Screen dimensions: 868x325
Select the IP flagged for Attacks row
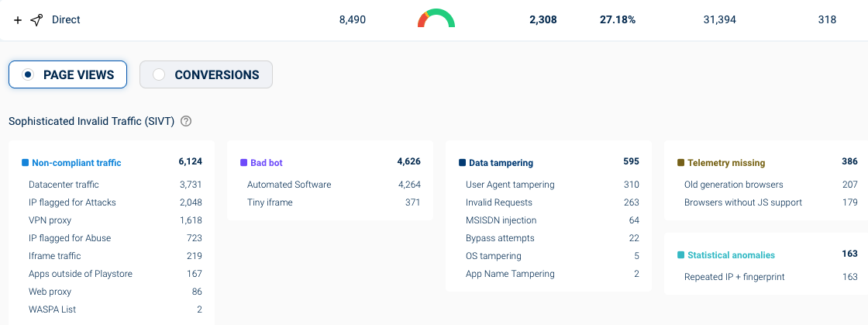click(115, 202)
